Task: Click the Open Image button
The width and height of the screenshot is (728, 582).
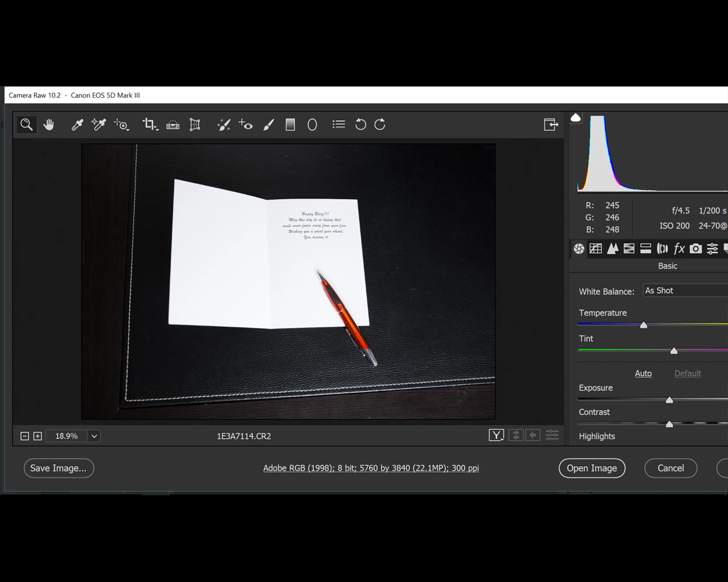Action: 592,468
